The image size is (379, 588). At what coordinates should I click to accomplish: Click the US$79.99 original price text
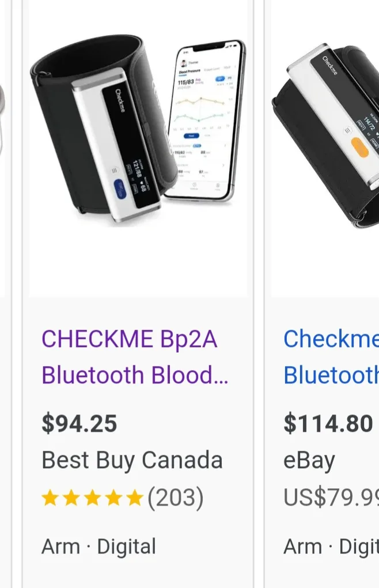click(x=331, y=498)
